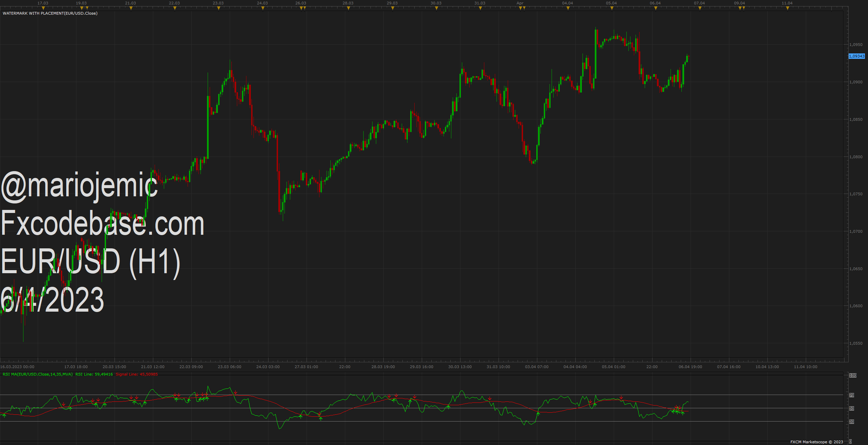Viewport: 868px width, 445px height.
Task: Click the 21.03 day marker triangle
Action: [x=131, y=8]
